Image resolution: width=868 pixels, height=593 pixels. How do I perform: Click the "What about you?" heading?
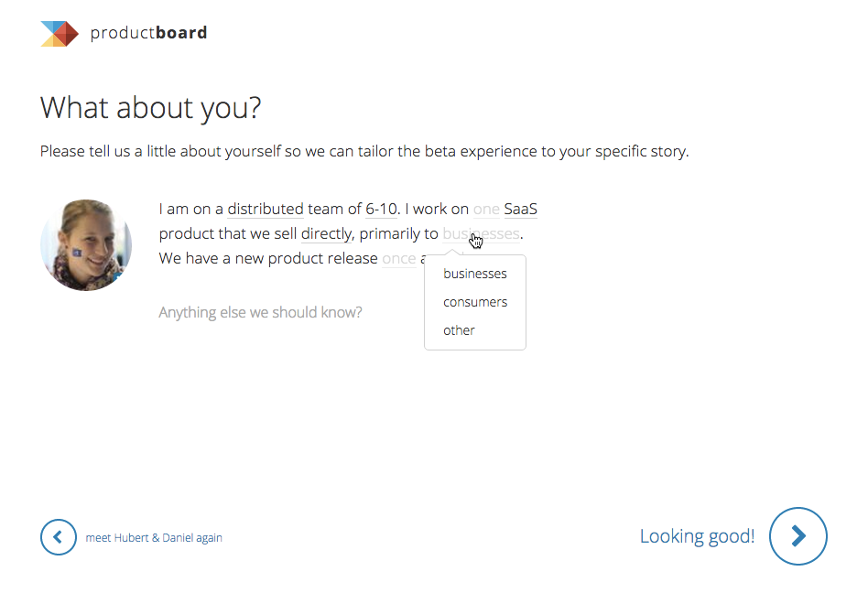point(150,108)
